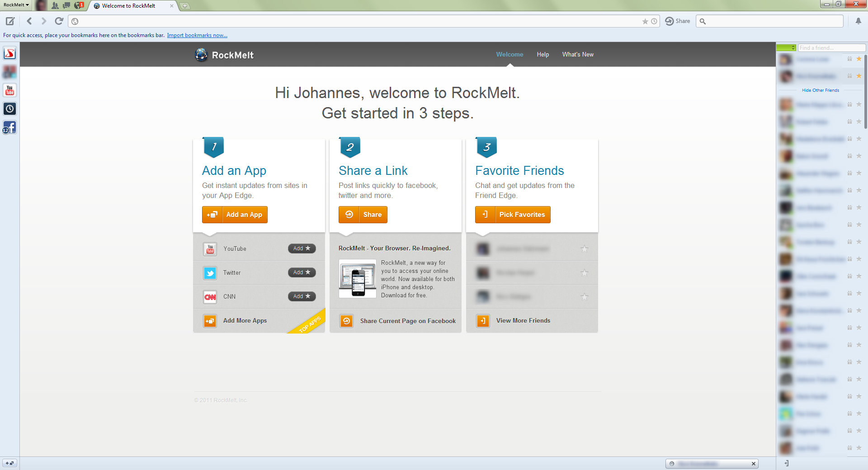Screen dimensions: 868x470
Task: Open the green online status dropdown
Action: tap(786, 48)
